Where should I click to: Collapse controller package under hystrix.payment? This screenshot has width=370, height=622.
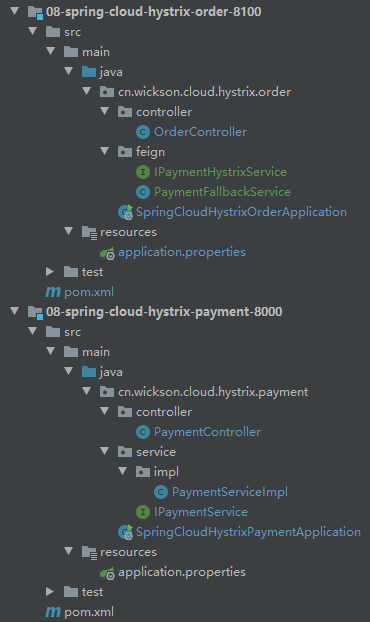[105, 411]
